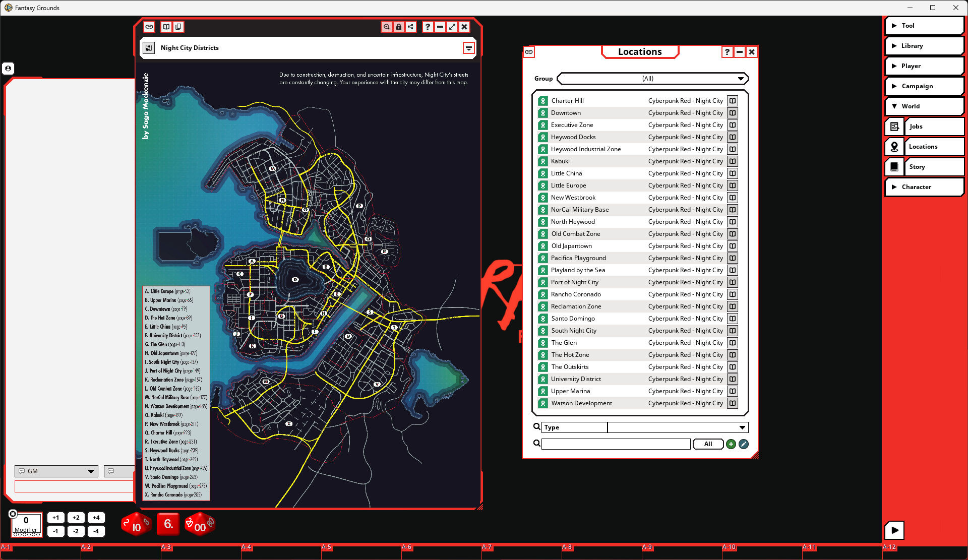968x560 pixels.
Task: Click the green add location button
Action: [x=731, y=444]
